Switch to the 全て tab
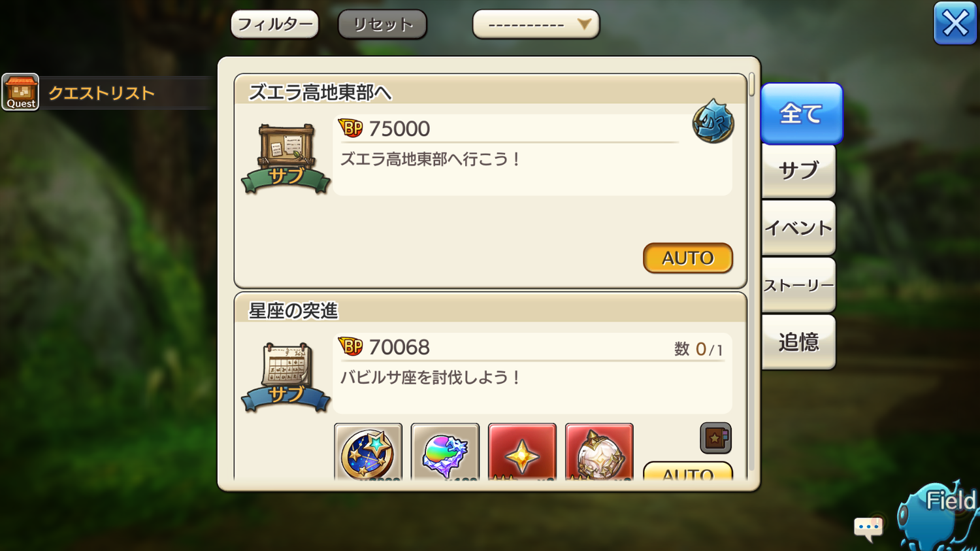This screenshot has height=551, width=980. [801, 114]
